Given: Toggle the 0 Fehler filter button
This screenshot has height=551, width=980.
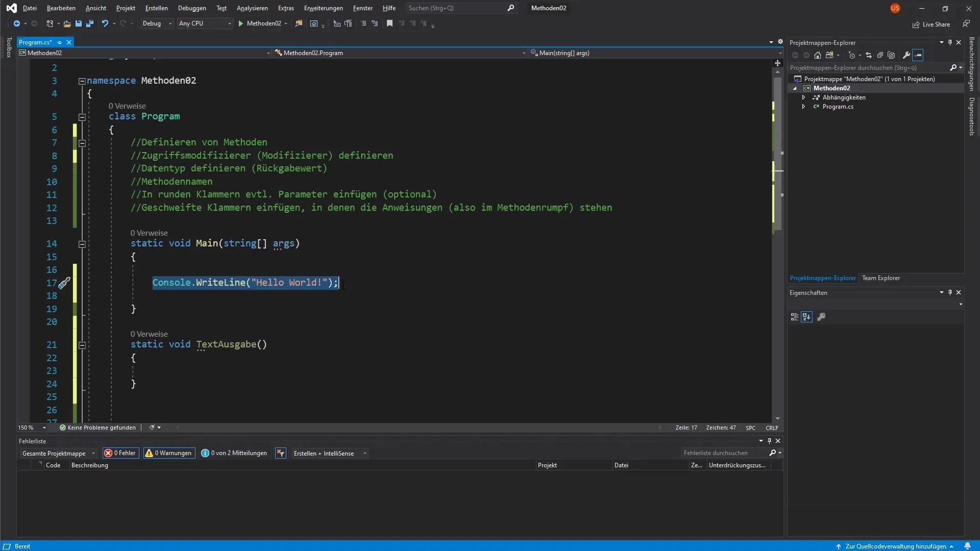Looking at the screenshot, I should pos(121,453).
